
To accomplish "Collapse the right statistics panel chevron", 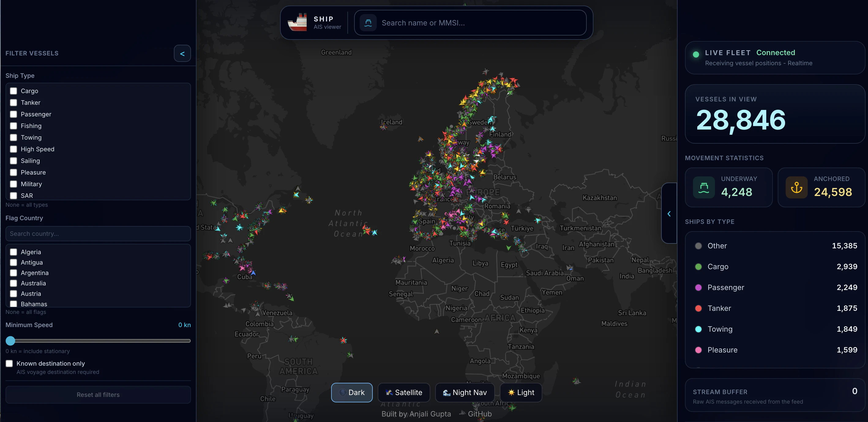I will pos(669,213).
